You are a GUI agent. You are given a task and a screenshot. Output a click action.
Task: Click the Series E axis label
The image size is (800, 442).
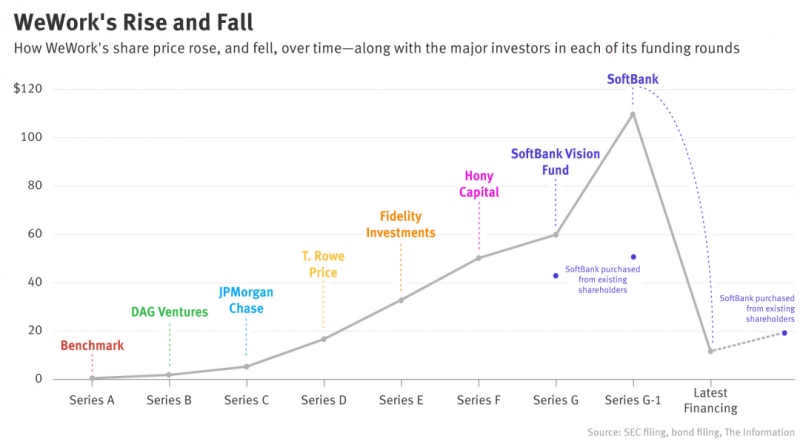[x=400, y=400]
